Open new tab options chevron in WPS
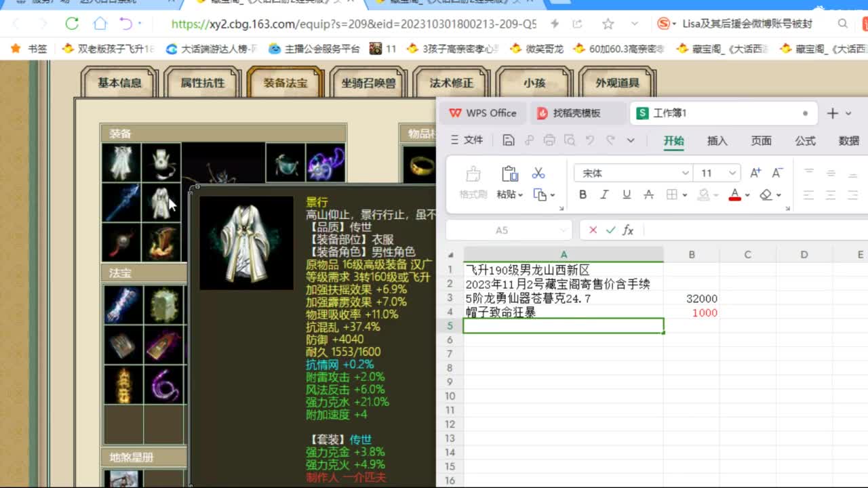 point(848,114)
